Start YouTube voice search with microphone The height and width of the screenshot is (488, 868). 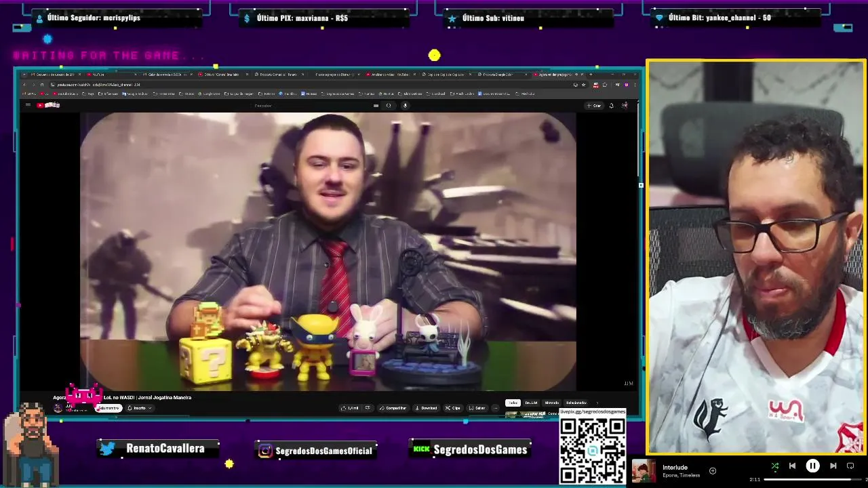pyautogui.click(x=405, y=105)
